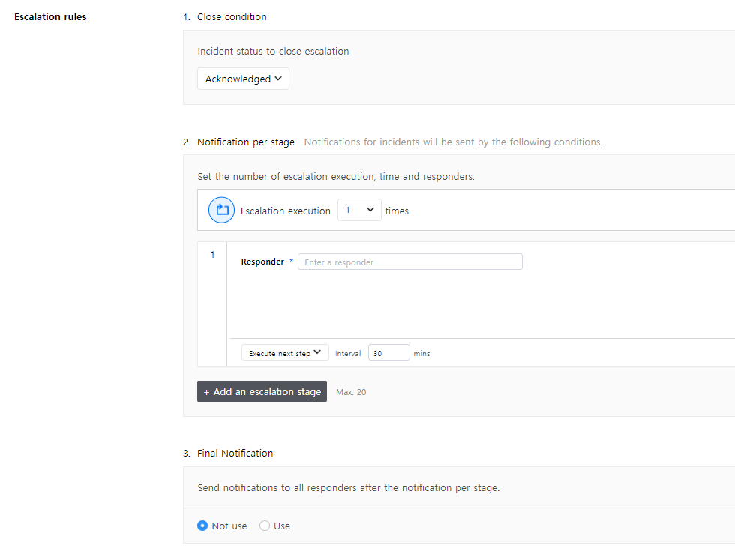
Task: Click the Escalation execution text label
Action: 285,211
